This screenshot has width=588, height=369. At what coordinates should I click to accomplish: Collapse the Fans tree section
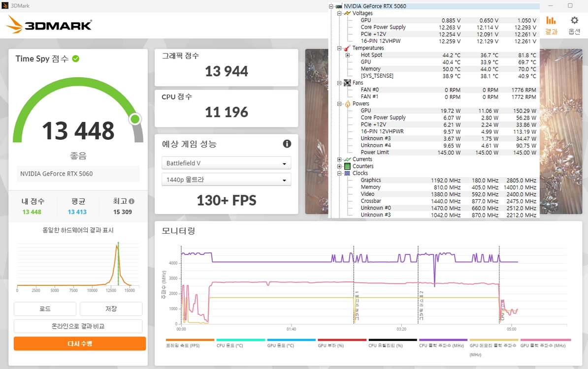click(339, 83)
